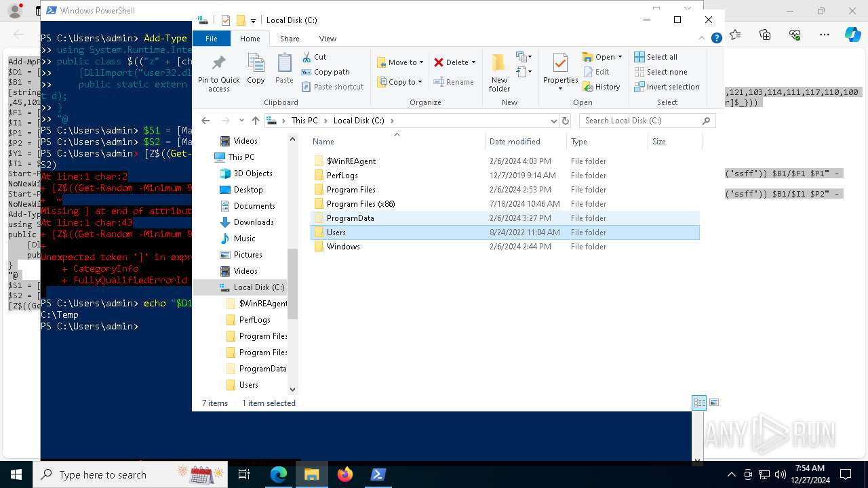Click the Task View taskbar icon
Viewport: 868px width, 488px height.
tap(244, 474)
